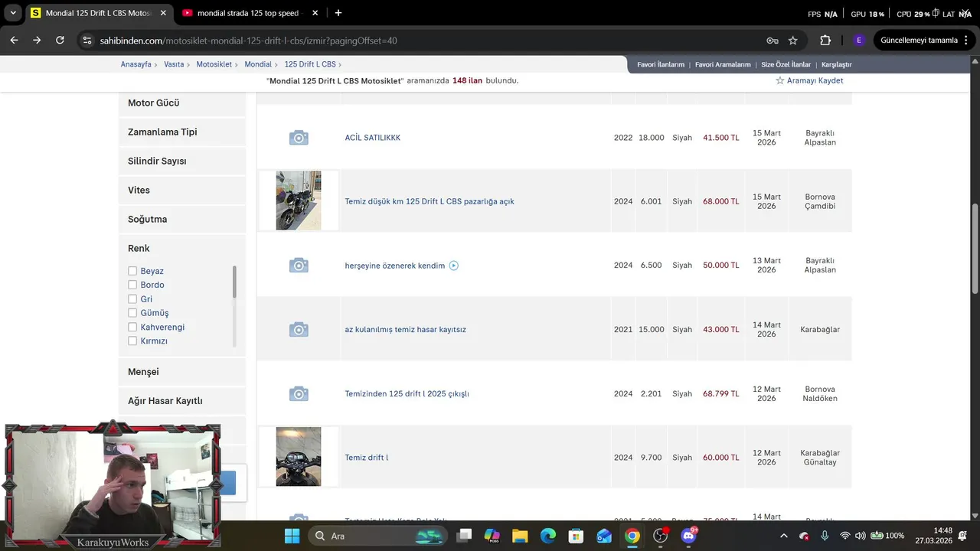Expand the Silindir Sayısı filter
Image resolution: width=980 pixels, height=551 pixels.
pos(182,161)
